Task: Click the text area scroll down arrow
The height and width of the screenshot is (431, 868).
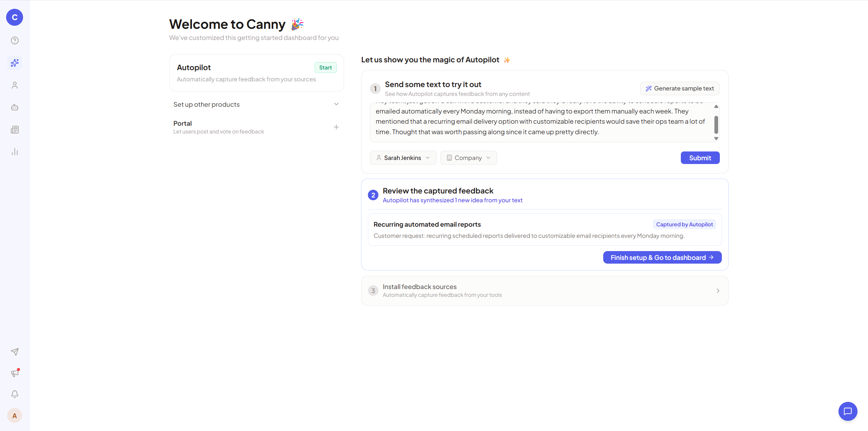Action: (x=716, y=139)
